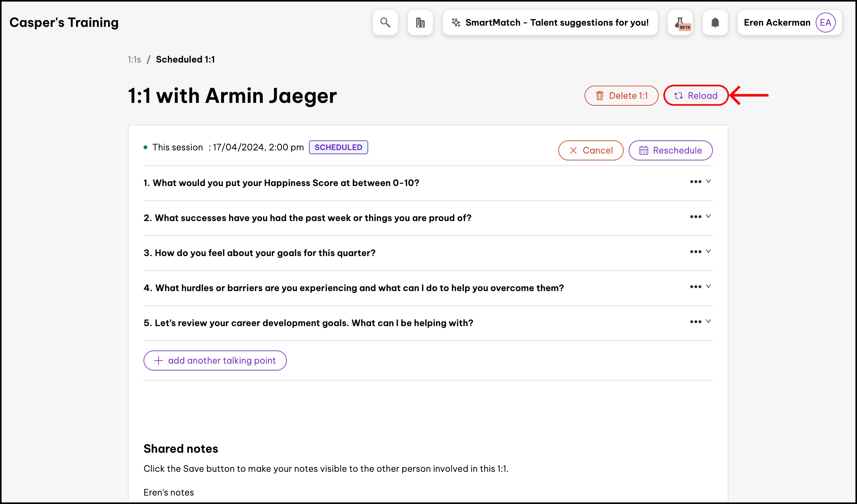
Task: Open options dots for hurdles question
Action: [696, 287]
